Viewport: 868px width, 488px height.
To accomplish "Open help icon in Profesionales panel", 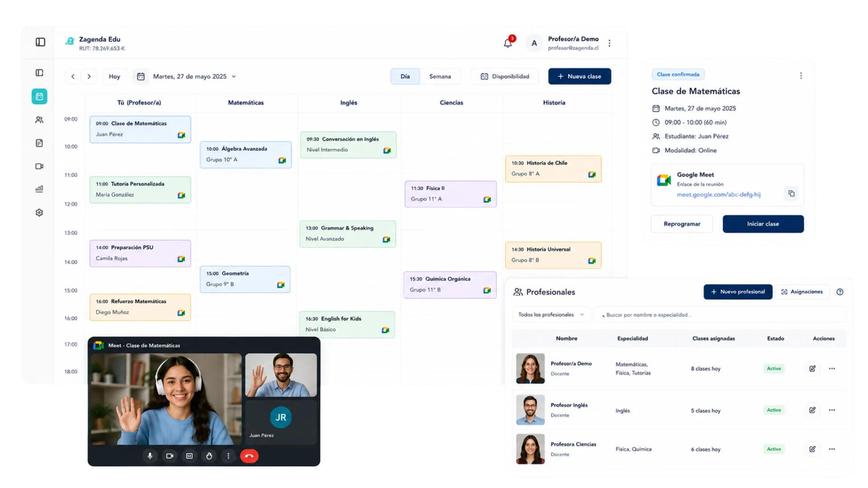I will point(840,292).
